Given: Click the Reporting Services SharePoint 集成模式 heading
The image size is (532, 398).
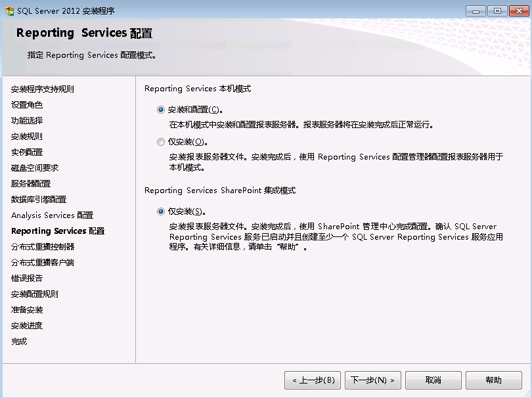Looking at the screenshot, I should pyautogui.click(x=220, y=190).
